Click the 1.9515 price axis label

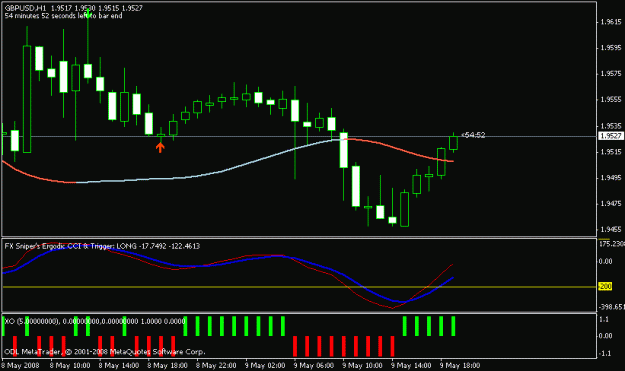(611, 152)
